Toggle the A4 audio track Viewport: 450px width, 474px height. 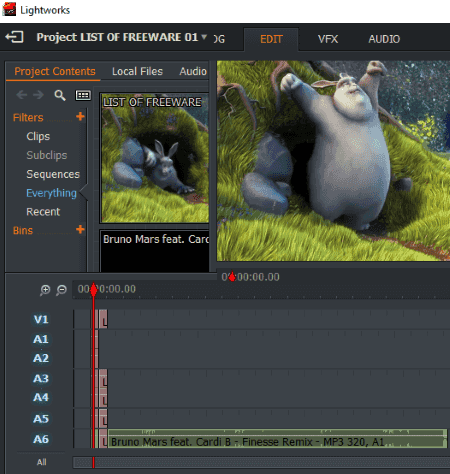pos(41,398)
